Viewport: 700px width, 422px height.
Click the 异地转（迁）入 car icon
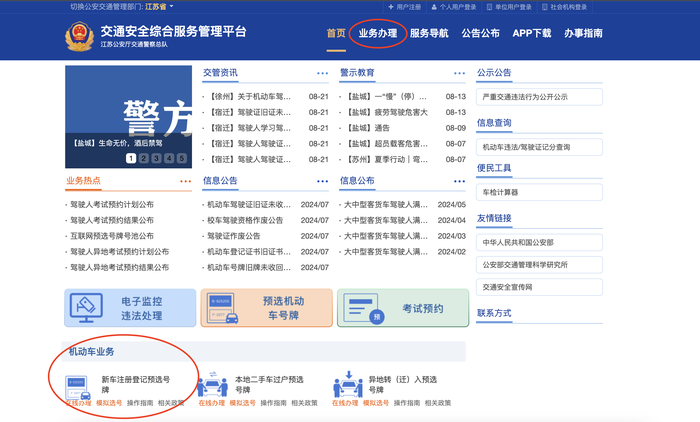[x=346, y=384]
